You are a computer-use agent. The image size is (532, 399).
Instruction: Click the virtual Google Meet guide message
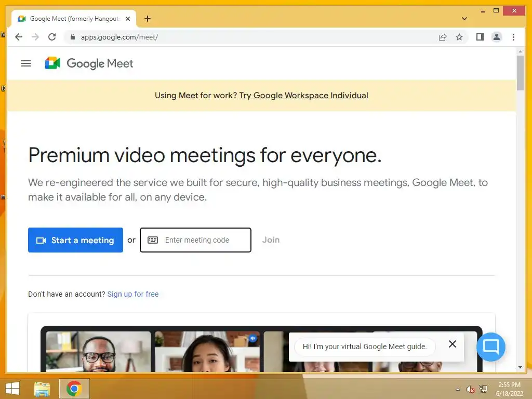pyautogui.click(x=365, y=347)
